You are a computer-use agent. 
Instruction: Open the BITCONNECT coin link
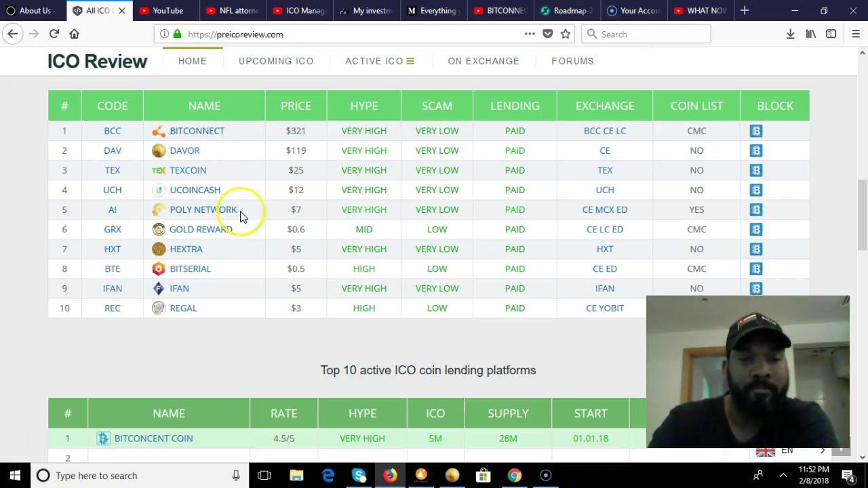[x=197, y=131]
